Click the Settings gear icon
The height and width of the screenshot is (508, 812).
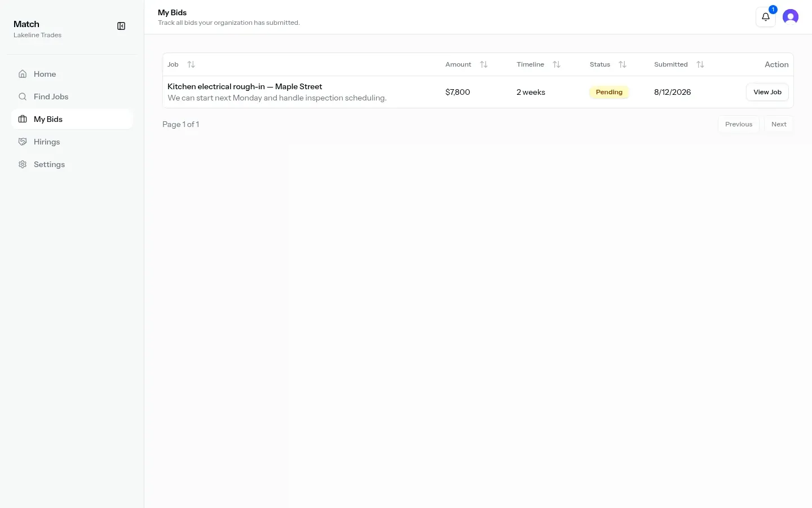pyautogui.click(x=23, y=164)
